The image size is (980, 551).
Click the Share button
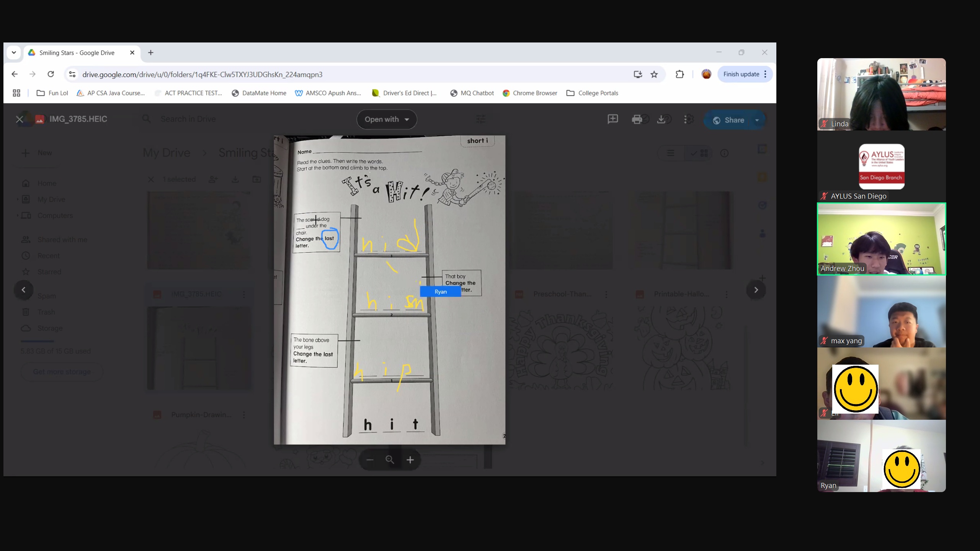(x=728, y=120)
